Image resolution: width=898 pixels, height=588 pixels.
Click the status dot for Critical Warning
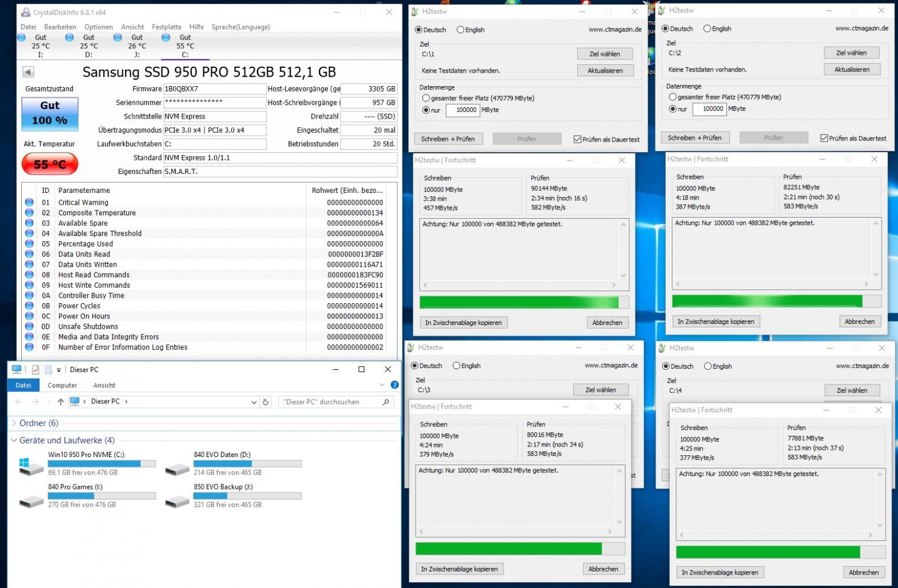coord(29,202)
